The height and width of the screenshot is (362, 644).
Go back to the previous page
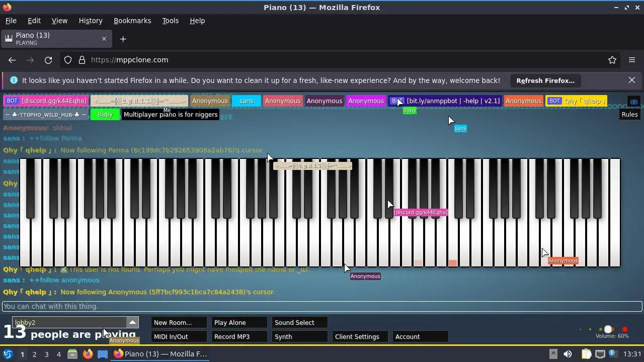(x=12, y=60)
